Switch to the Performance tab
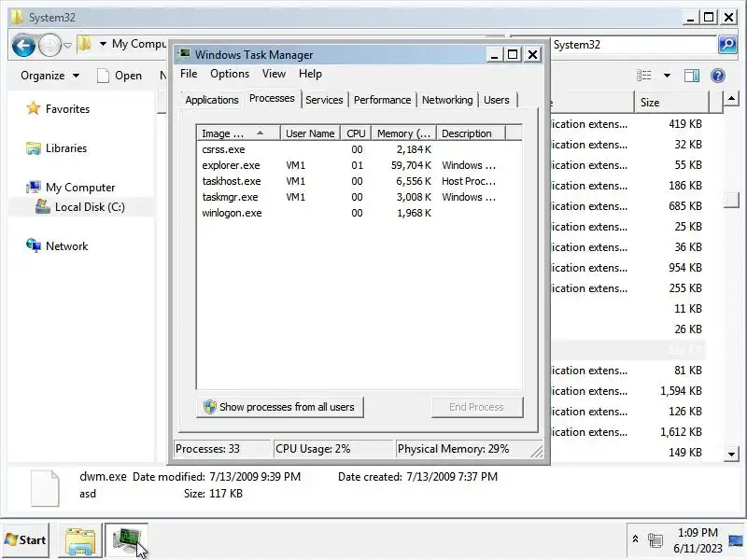Image resolution: width=747 pixels, height=560 pixels. pyautogui.click(x=382, y=100)
